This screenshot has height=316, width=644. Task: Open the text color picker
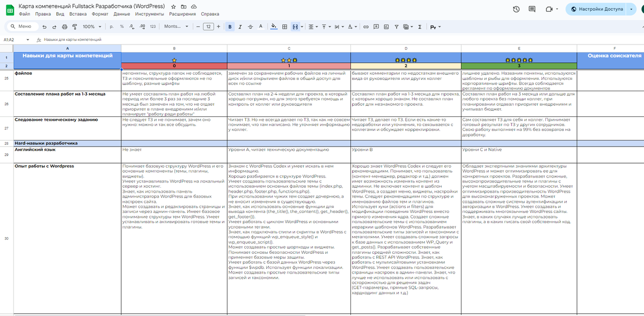coord(260,26)
